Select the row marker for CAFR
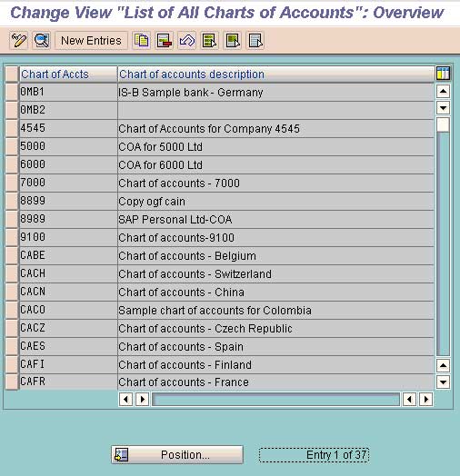The image size is (460, 476). [12, 382]
